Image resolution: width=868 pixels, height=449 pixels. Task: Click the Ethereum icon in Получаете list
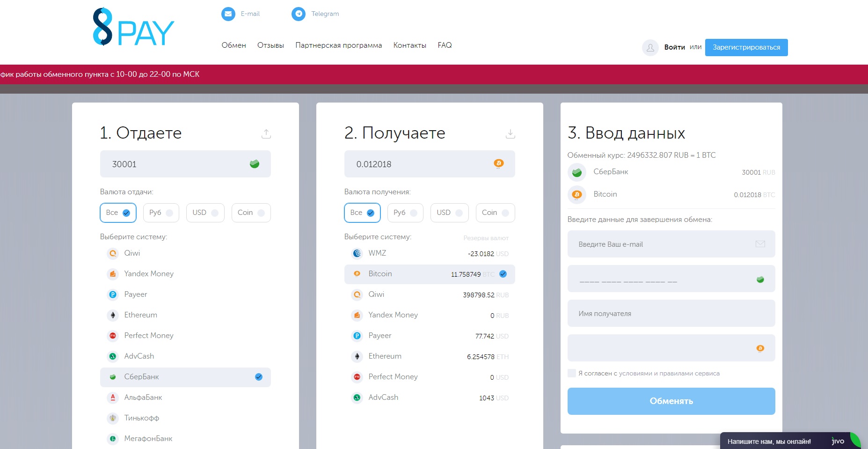pos(357,356)
